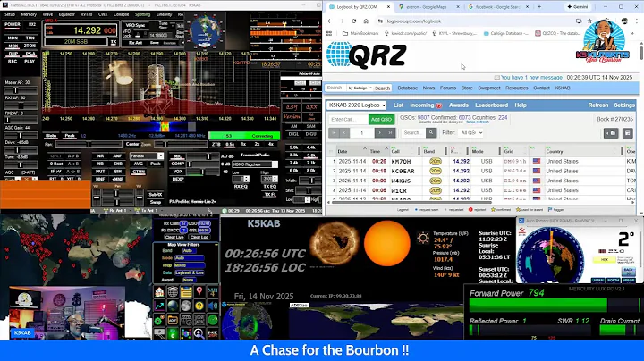This screenshot has width=644, height=361.
Task: Click the search magnifier in QRZ logbook
Action: coord(431,132)
